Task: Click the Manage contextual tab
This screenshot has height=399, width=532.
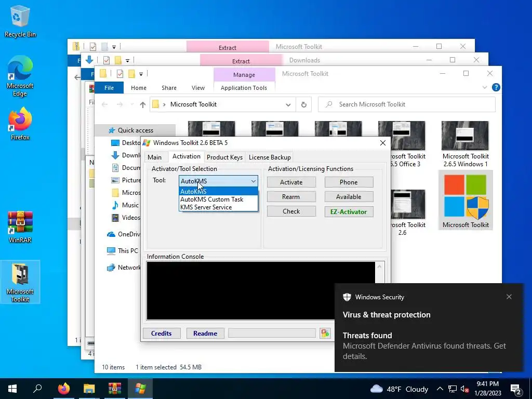Action: 244,75
